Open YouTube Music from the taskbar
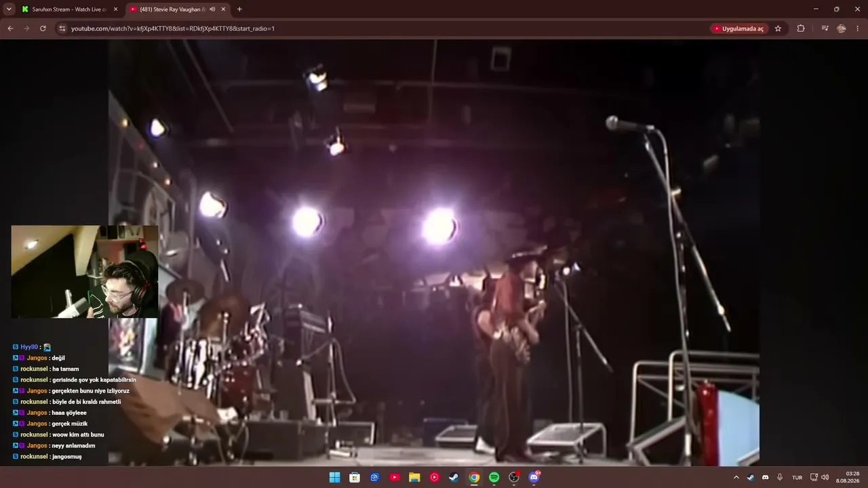Image resolution: width=868 pixels, height=488 pixels. tap(435, 477)
